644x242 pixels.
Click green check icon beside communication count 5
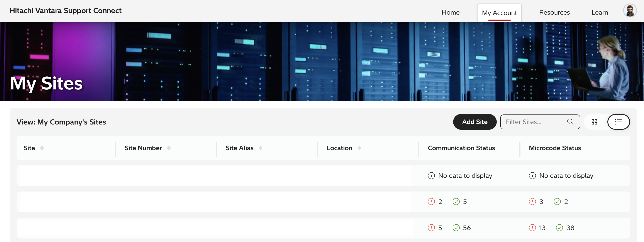click(456, 202)
